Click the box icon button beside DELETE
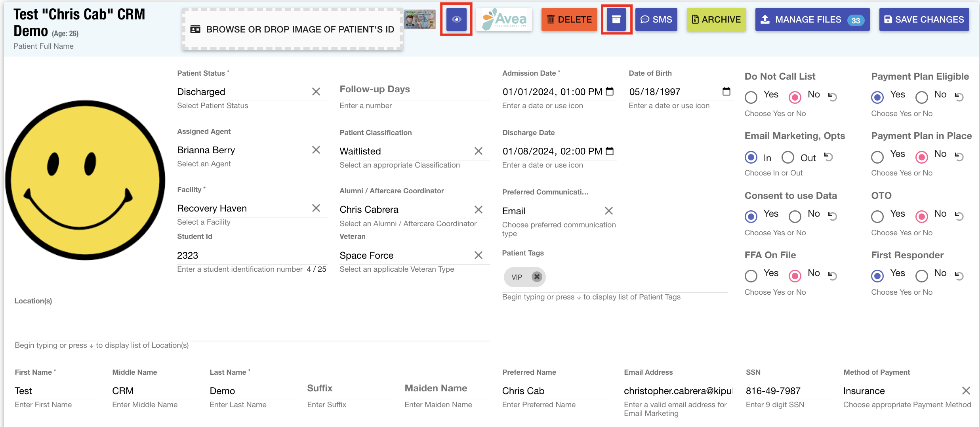Screen dimensions: 980x427 (616, 19)
